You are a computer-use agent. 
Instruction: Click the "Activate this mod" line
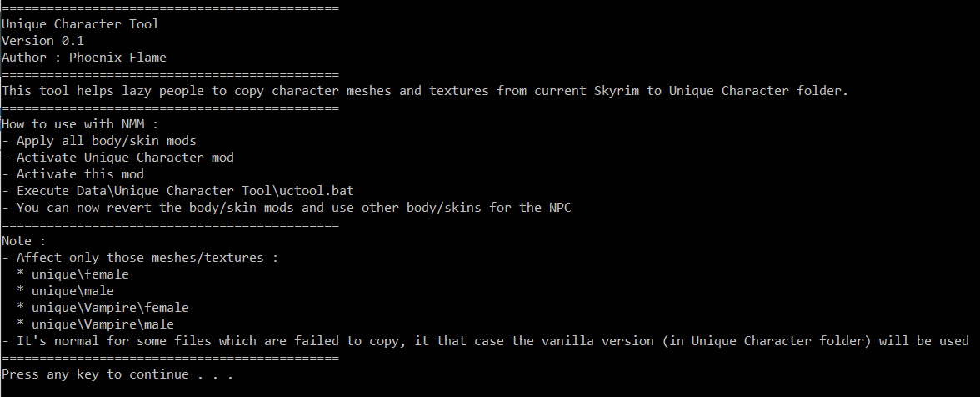tap(80, 174)
